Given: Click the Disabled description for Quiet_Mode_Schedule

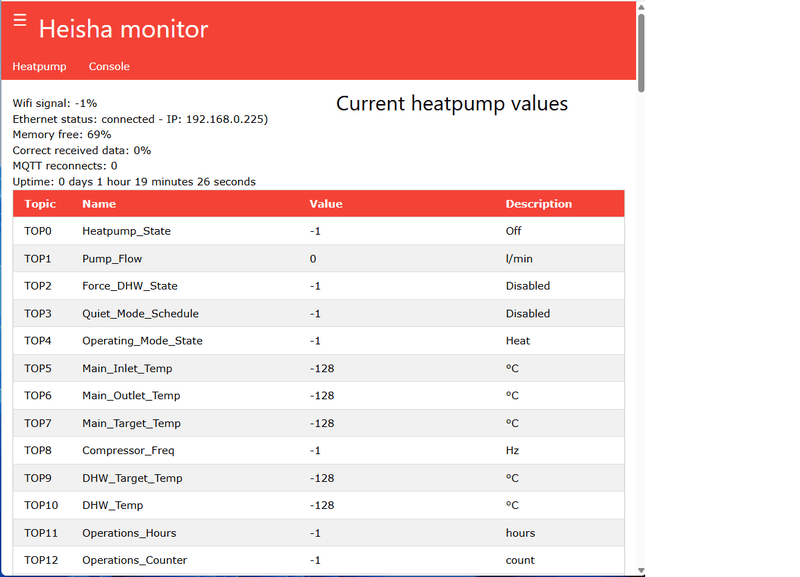Looking at the screenshot, I should tap(528, 313).
